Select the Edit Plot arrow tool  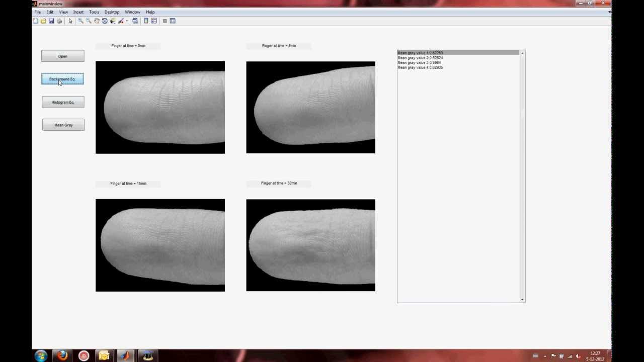(70, 21)
